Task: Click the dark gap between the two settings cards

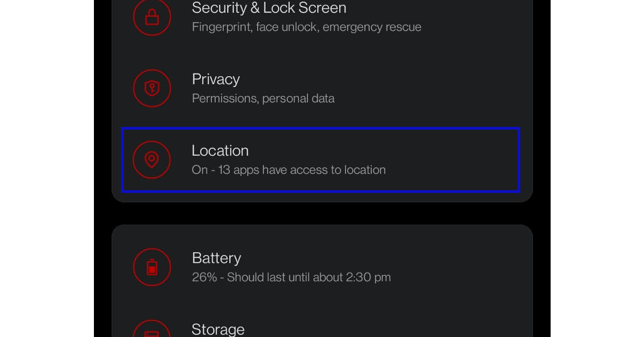Action: (322, 214)
